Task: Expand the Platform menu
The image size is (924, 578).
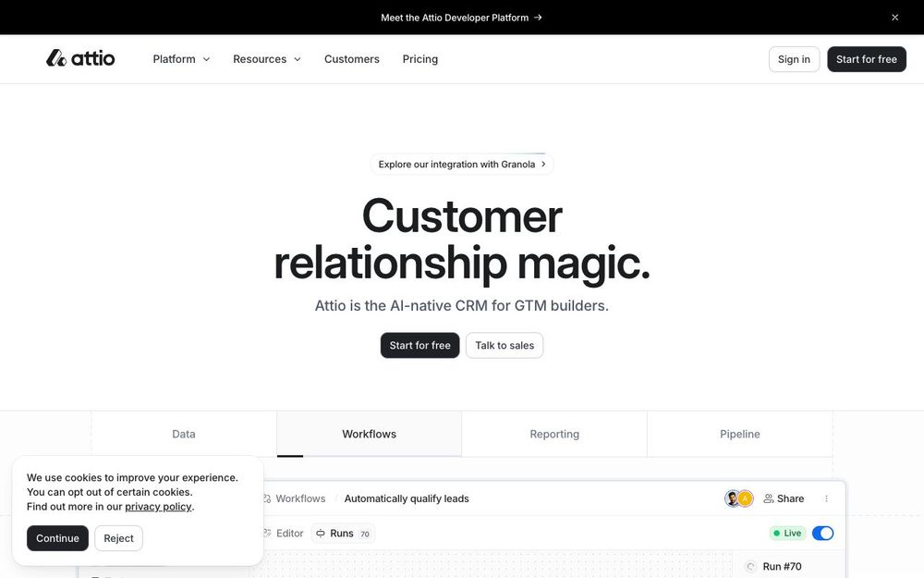Action: click(x=181, y=59)
